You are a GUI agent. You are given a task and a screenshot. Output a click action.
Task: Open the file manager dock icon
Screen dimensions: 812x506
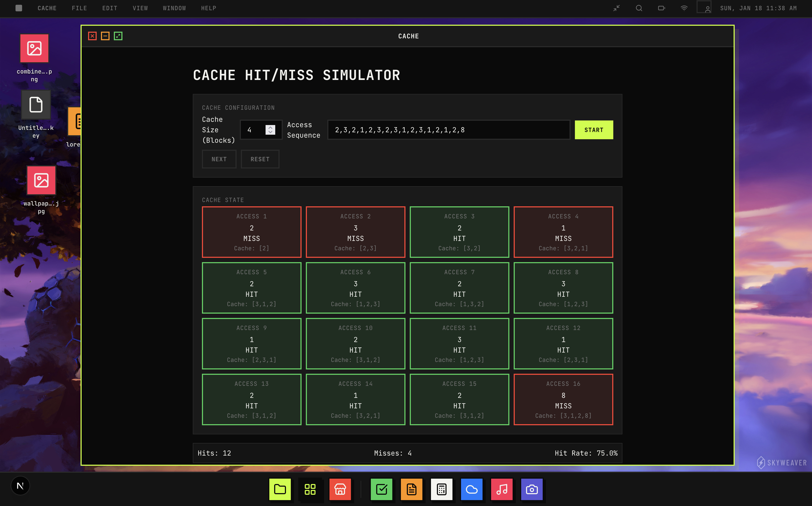(x=280, y=489)
